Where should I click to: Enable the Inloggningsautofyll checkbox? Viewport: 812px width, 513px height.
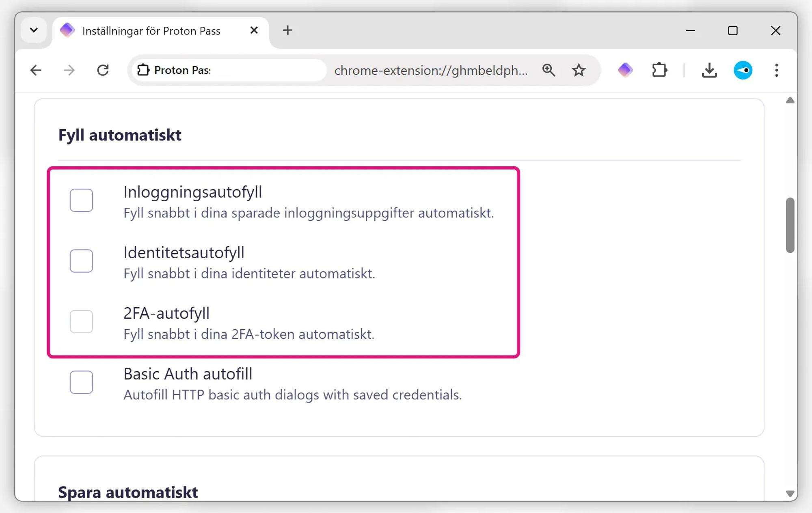click(x=81, y=200)
